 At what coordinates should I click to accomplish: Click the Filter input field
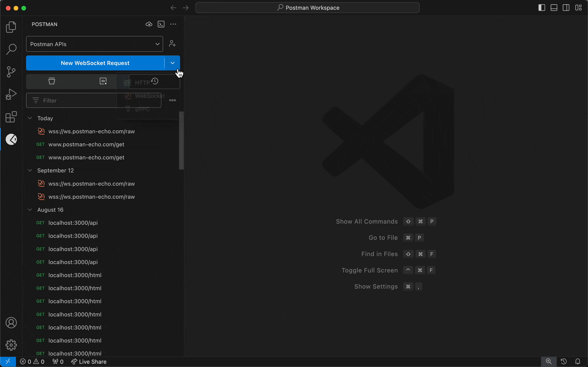pos(94,100)
